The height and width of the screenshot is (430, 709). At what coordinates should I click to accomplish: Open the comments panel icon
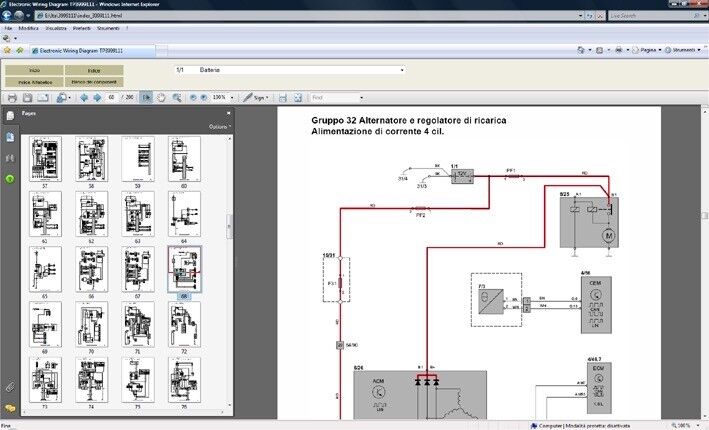click(x=10, y=408)
